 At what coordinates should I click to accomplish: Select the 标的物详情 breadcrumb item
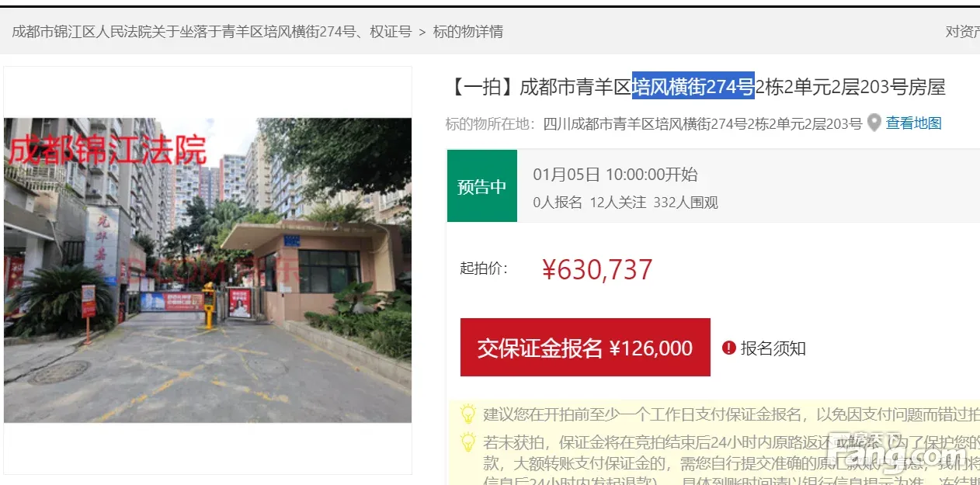[x=468, y=32]
